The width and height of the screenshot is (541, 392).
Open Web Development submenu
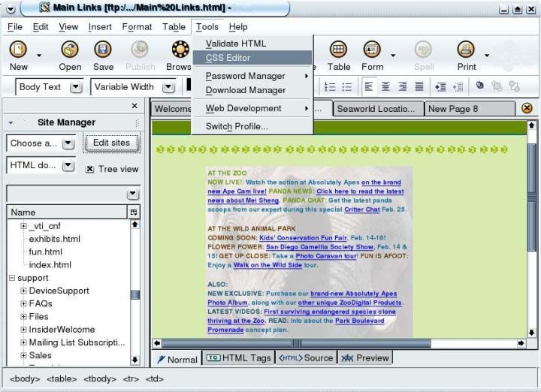[x=252, y=108]
